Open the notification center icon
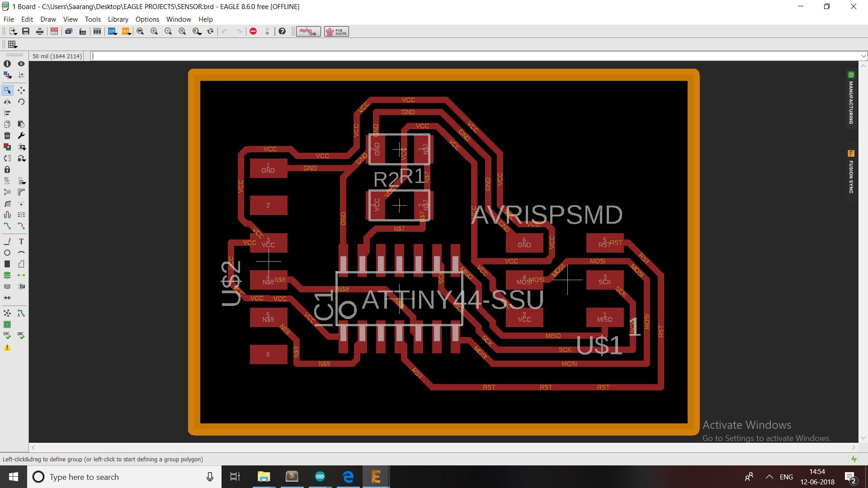The width and height of the screenshot is (868, 488). point(850,477)
